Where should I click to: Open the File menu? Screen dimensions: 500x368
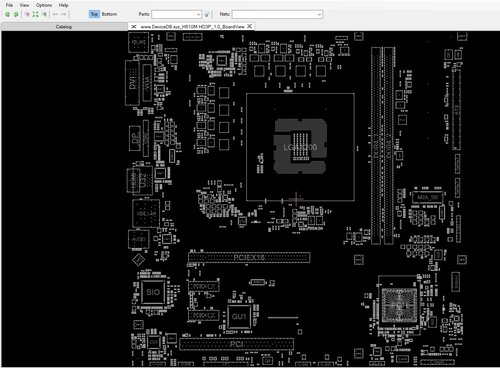(9, 5)
